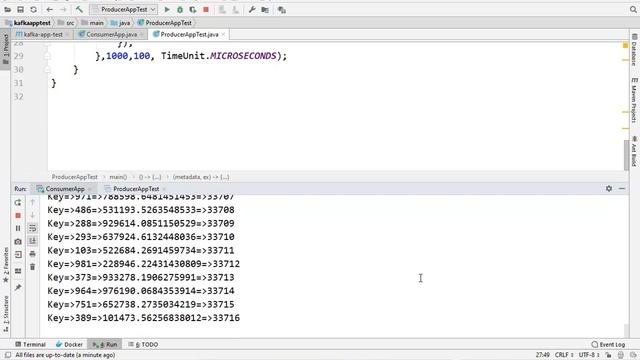Open the Favorites tool window sidebar button
This screenshot has width=640, height=360.
[5, 265]
